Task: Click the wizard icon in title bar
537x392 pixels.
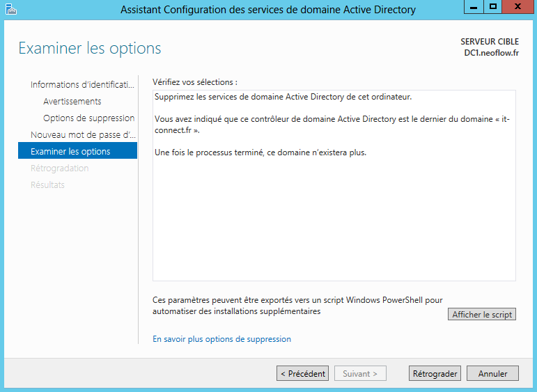Action: [x=11, y=9]
